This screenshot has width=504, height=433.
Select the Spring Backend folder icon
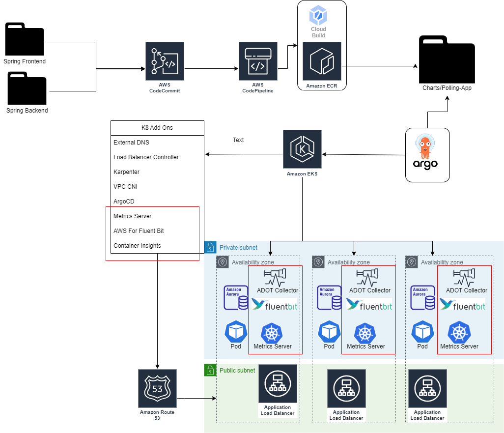pos(27,88)
